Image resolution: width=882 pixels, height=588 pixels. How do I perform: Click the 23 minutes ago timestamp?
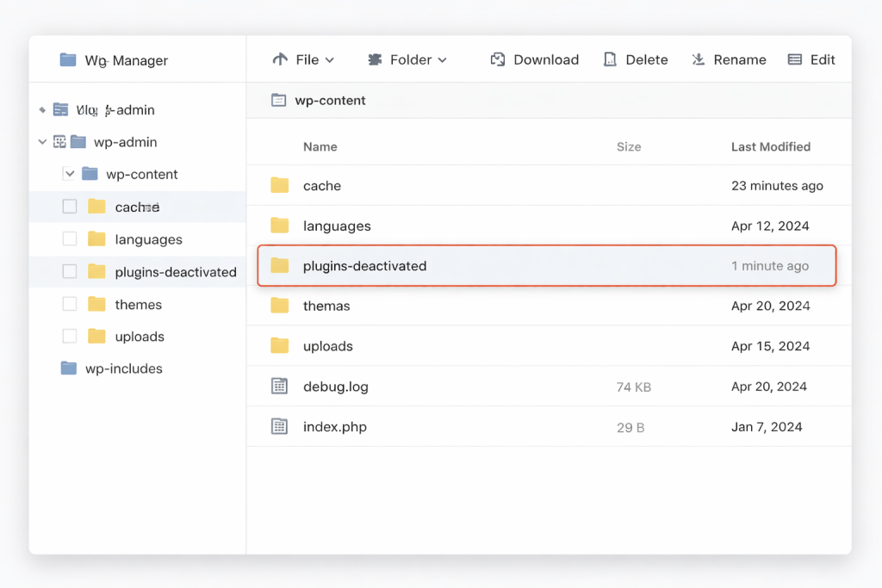777,185
